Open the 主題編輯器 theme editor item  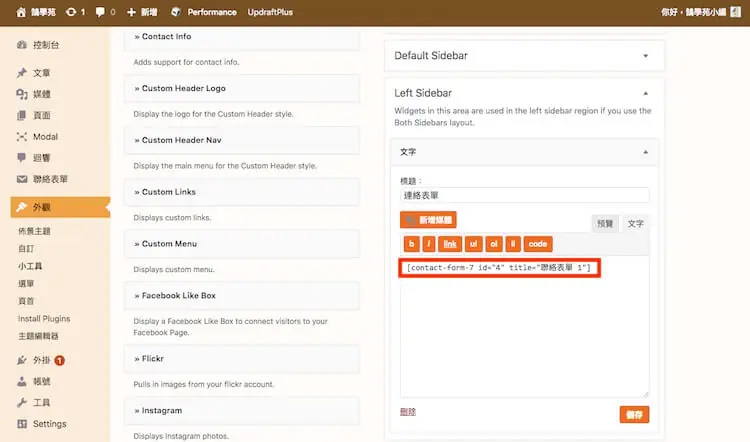click(x=38, y=336)
